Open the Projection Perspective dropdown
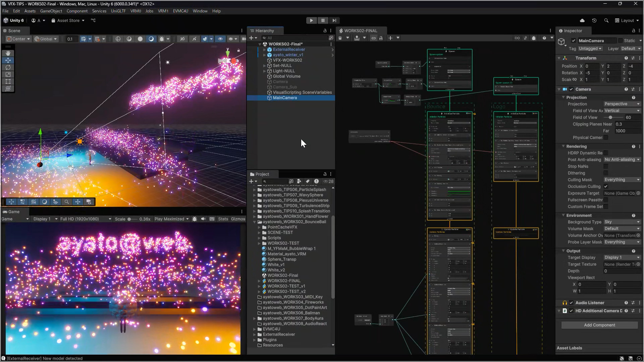 pos(622,104)
